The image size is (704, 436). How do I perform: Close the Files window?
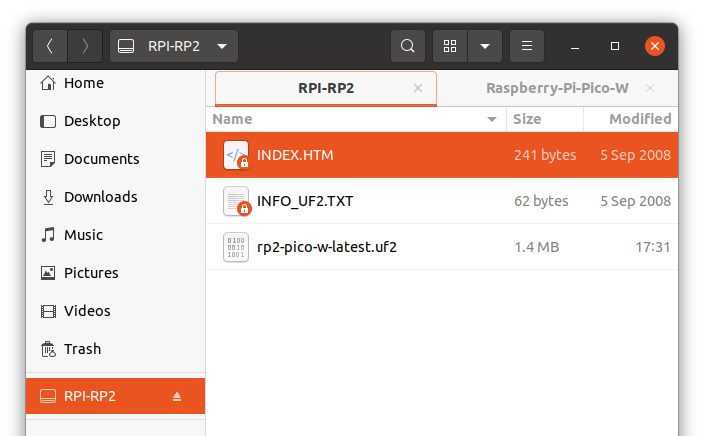pos(655,46)
